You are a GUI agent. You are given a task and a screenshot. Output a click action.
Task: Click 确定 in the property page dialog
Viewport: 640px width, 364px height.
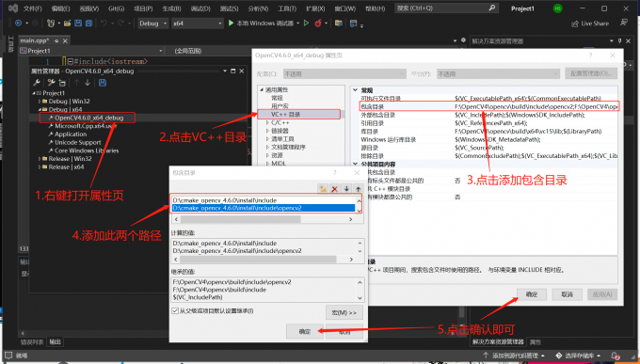coord(532,294)
